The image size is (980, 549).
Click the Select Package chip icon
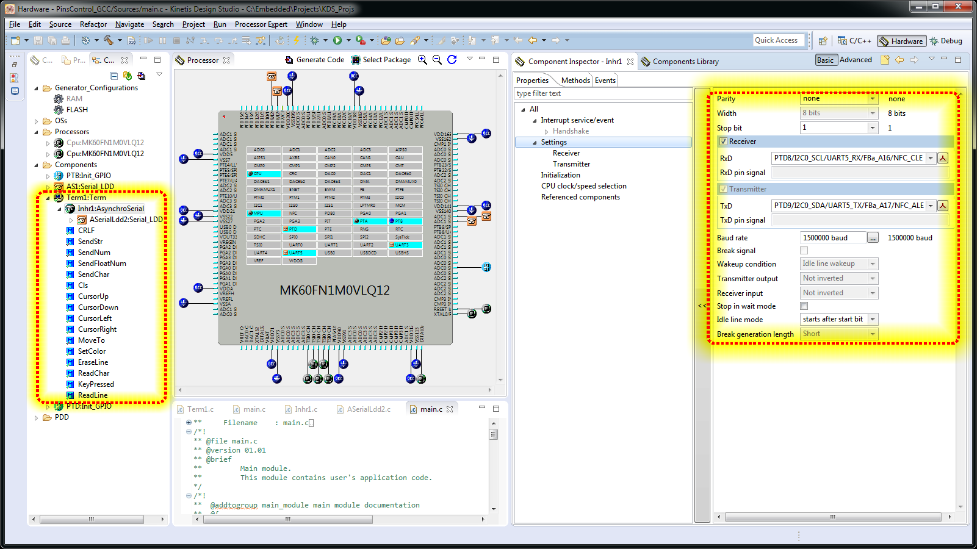[x=356, y=60]
